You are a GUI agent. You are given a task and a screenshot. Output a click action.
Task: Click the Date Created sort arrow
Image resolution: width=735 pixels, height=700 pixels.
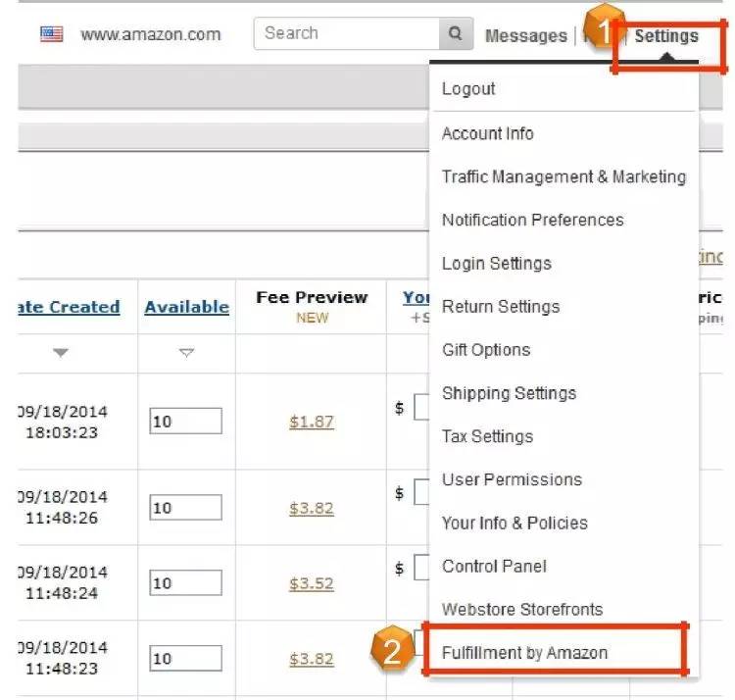[x=61, y=353]
